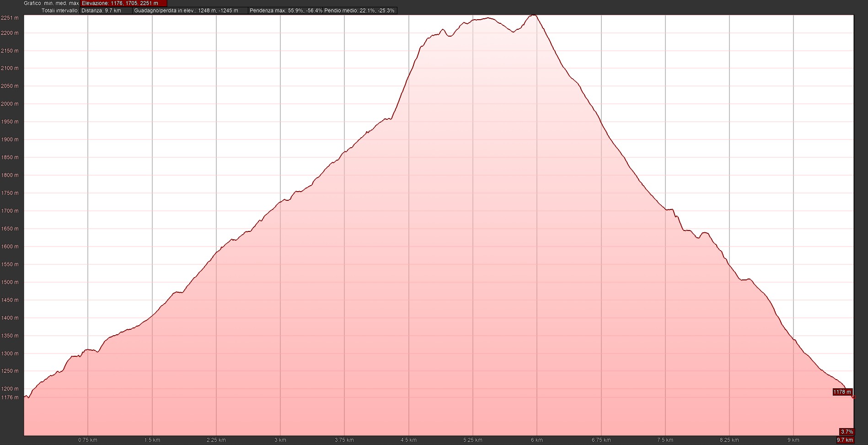Click the 3 km label on the distance axis
The height and width of the screenshot is (445, 868).
click(x=280, y=440)
